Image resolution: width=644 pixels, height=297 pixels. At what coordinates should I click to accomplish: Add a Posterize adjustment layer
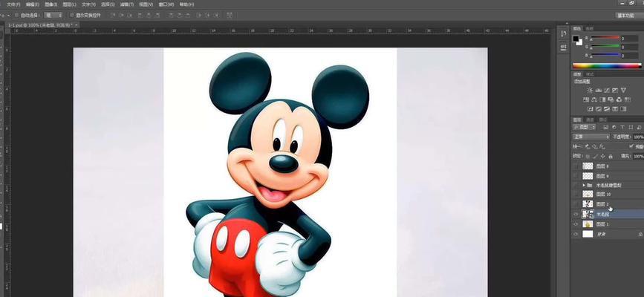point(599,109)
